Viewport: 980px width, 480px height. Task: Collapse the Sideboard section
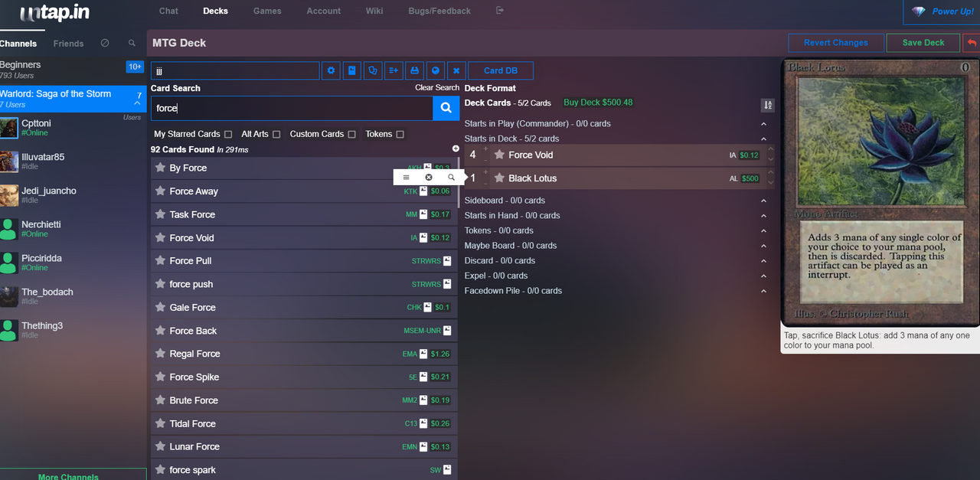(x=763, y=201)
